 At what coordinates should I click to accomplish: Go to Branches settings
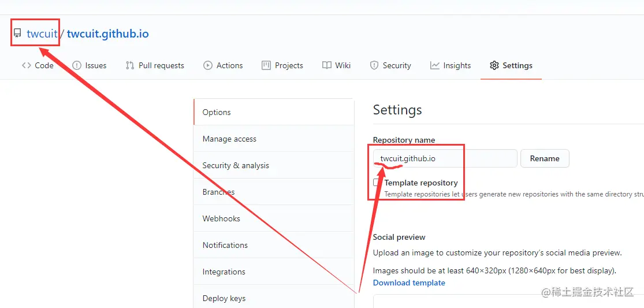[274, 192]
